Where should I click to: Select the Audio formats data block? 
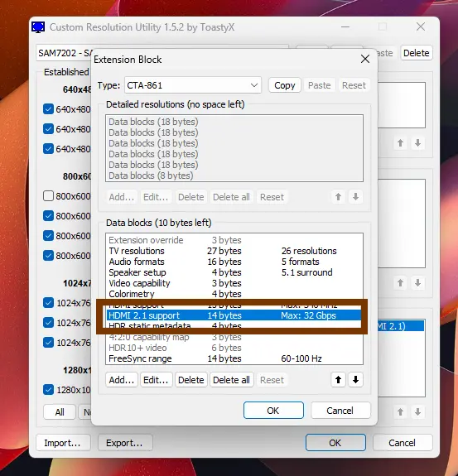point(234,262)
